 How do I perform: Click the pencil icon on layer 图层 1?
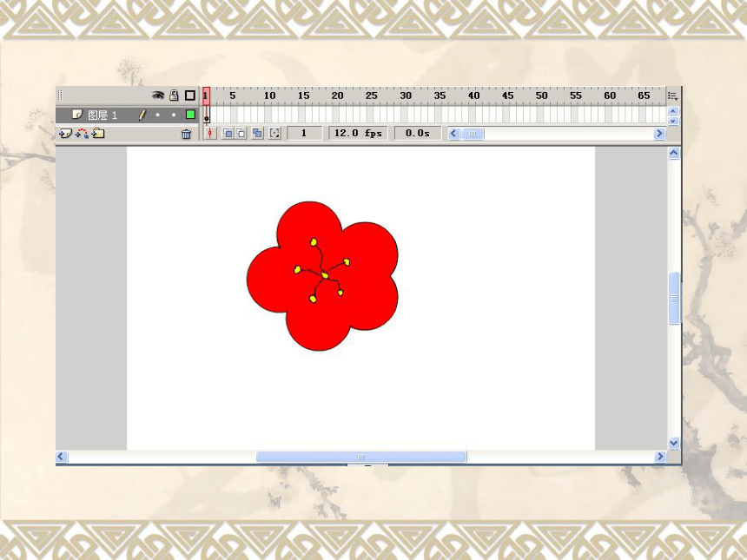142,115
